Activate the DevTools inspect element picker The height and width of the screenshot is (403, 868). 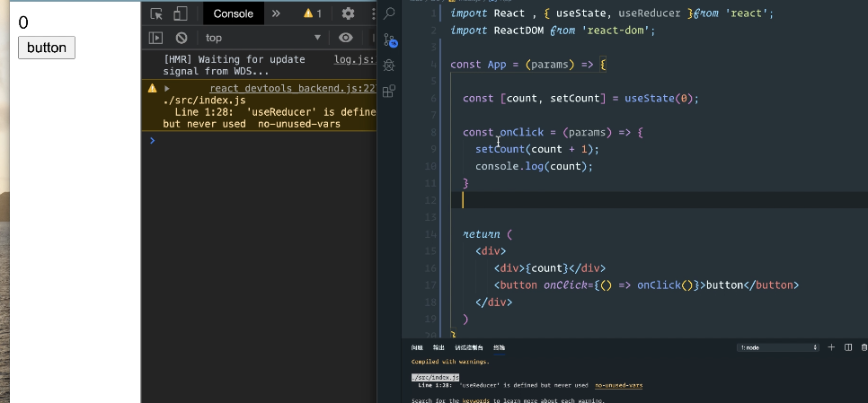156,13
